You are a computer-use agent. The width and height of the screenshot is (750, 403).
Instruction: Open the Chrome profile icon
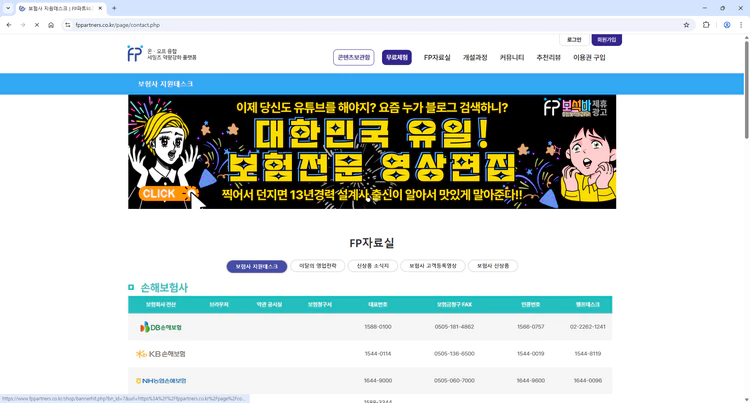727,25
